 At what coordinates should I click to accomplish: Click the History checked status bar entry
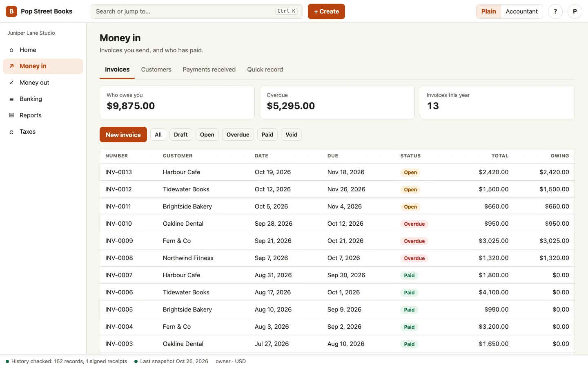pos(67,361)
